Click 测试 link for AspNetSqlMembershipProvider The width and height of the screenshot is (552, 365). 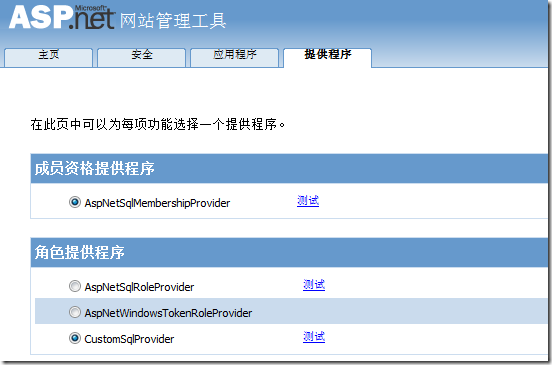coord(308,201)
